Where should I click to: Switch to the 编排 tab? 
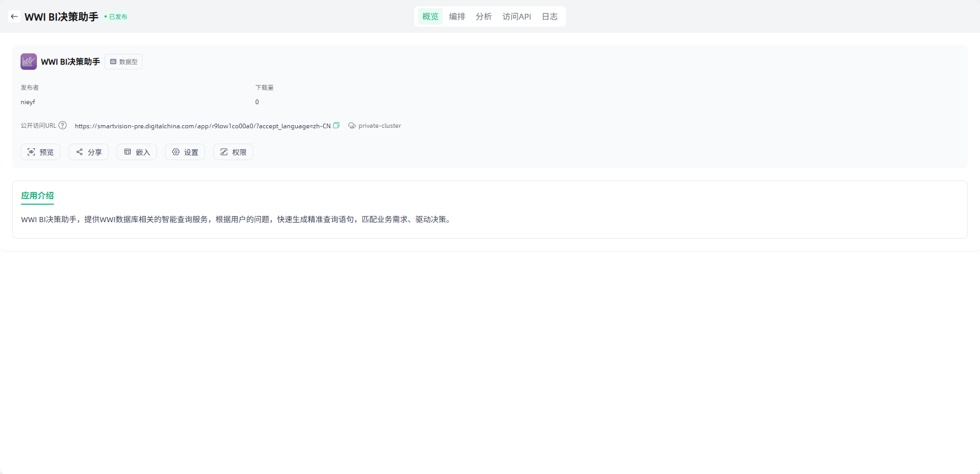pos(457,16)
